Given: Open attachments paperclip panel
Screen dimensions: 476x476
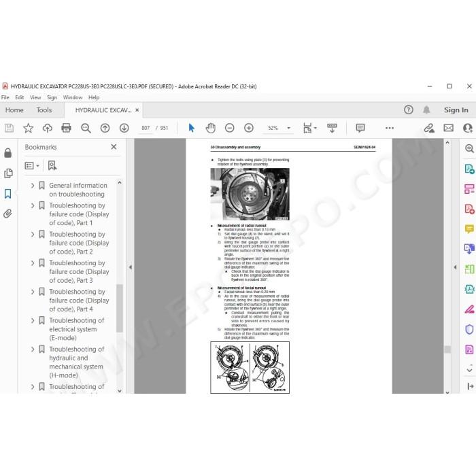Looking at the screenshot, I should click(x=8, y=214).
